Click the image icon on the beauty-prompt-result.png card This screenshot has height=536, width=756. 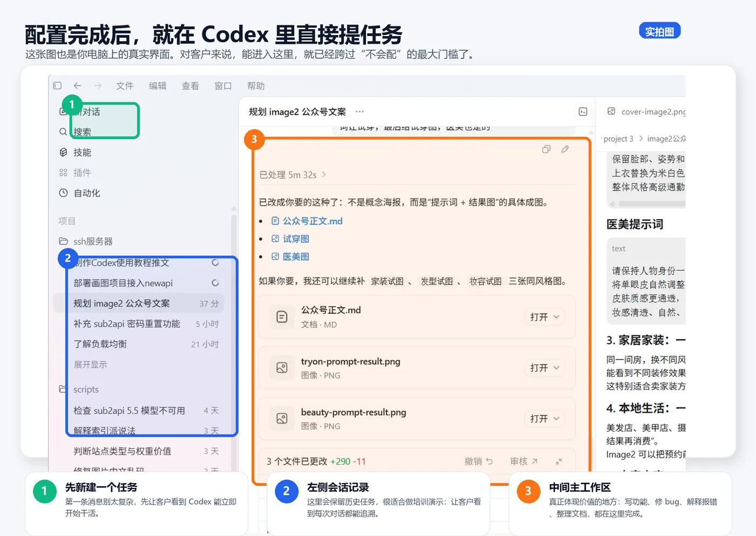click(282, 418)
